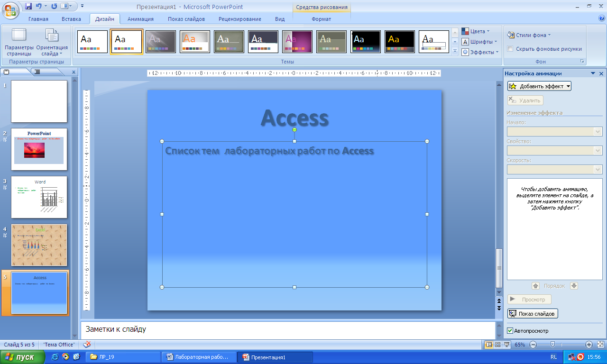Switch to outline tab in left pane
The width and height of the screenshot is (607, 364).
pyautogui.click(x=37, y=72)
